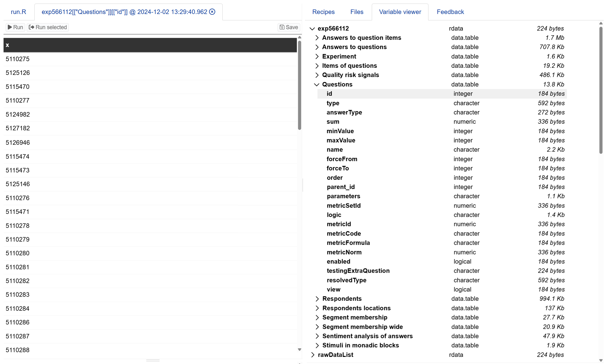The image size is (607, 364).
Task: Click data table scroll down arrow
Action: [299, 349]
